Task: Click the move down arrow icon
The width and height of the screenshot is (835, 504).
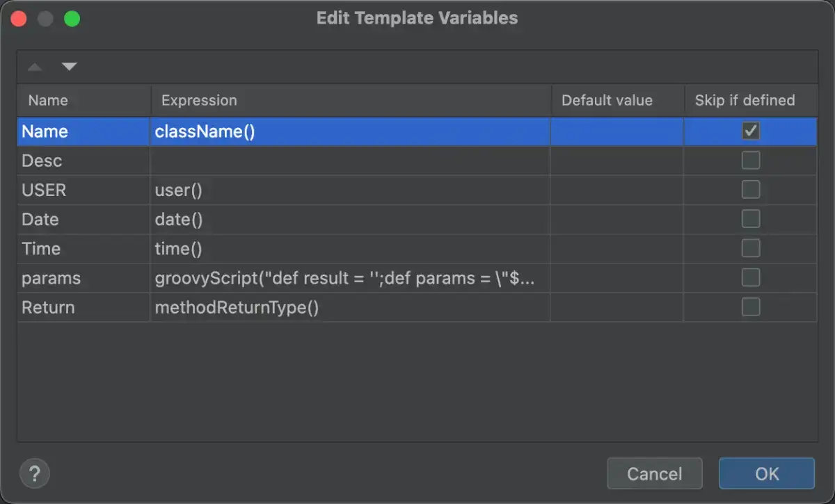Action: [x=69, y=67]
